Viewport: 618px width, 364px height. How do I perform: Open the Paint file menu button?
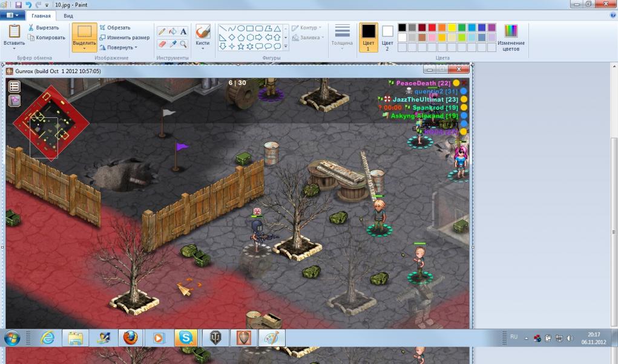click(13, 16)
